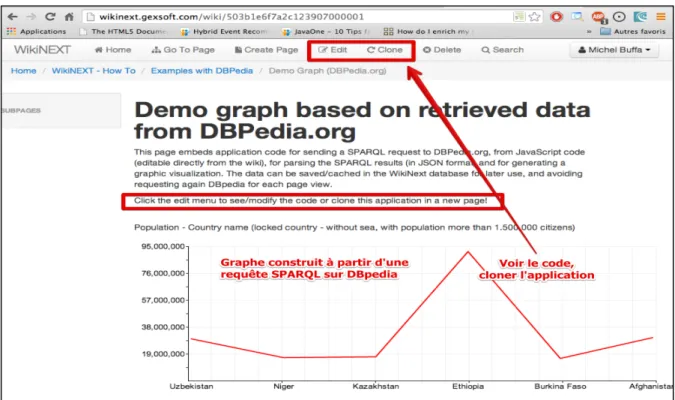The image size is (675, 400).
Task: Go to Home in the WikiNEXT navbar
Action: click(113, 50)
